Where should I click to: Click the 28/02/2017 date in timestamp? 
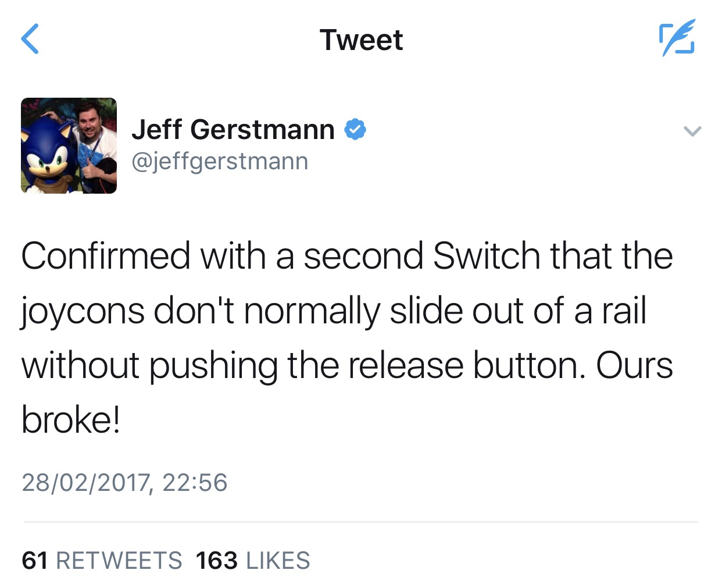pyautogui.click(x=84, y=483)
